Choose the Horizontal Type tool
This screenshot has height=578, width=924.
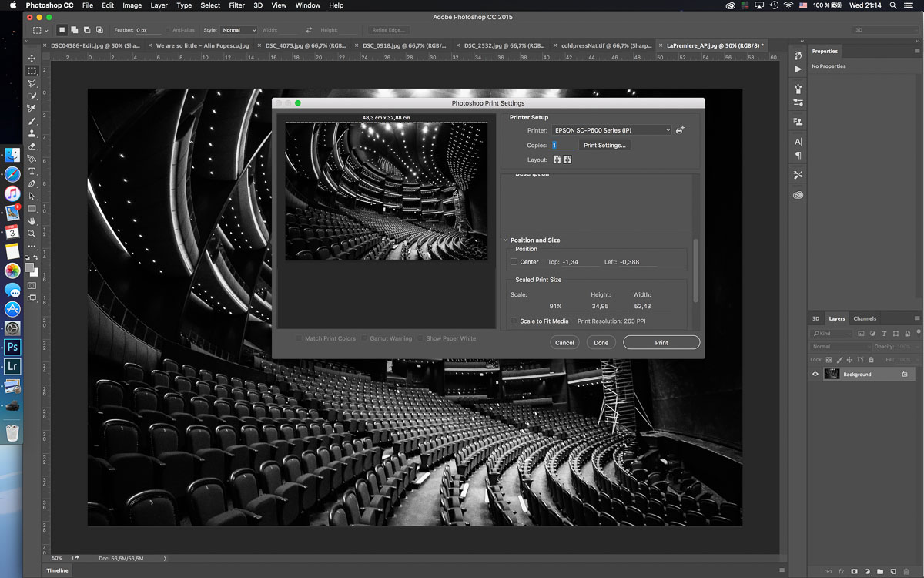32,171
